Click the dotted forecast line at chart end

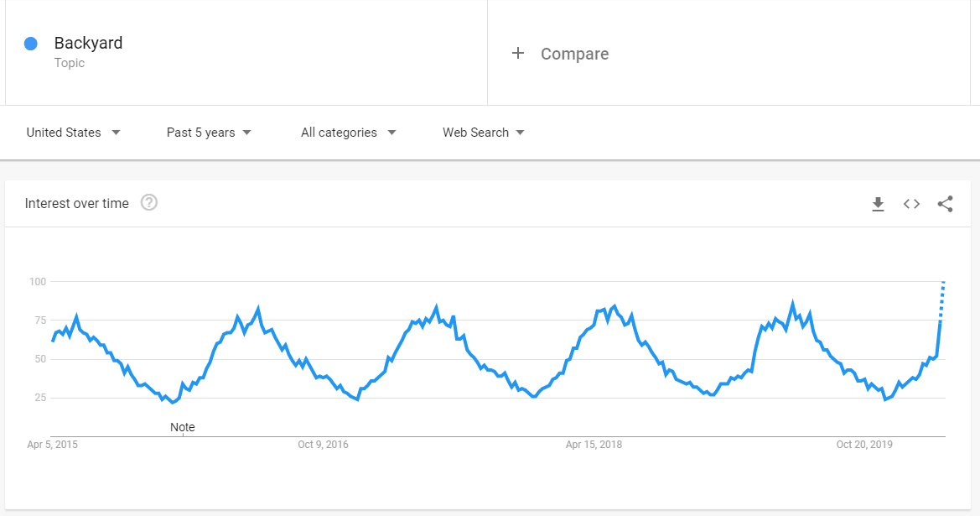tap(942, 300)
